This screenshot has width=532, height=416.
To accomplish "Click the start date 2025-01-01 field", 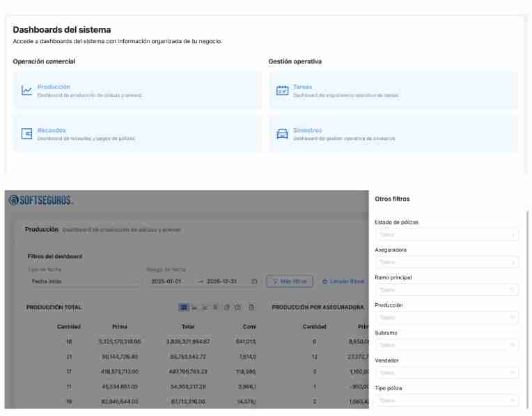I will [x=166, y=282].
